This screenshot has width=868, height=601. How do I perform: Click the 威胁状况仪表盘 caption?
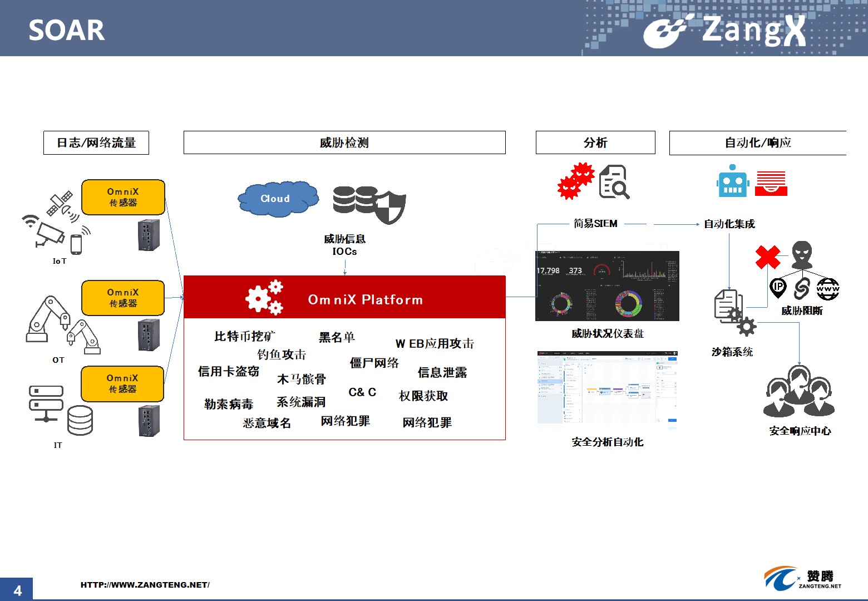pyautogui.click(x=608, y=333)
